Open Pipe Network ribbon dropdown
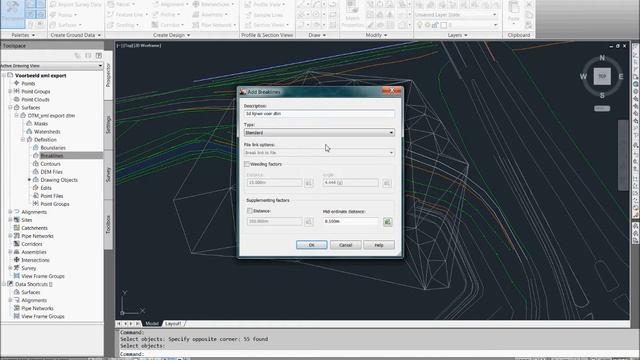This screenshot has width=640, height=360. pyautogui.click(x=214, y=25)
